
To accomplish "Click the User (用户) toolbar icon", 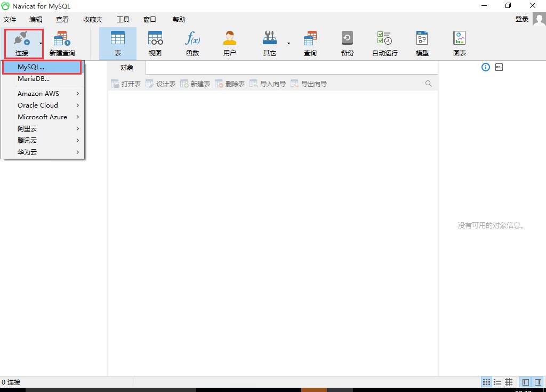I will [230, 43].
